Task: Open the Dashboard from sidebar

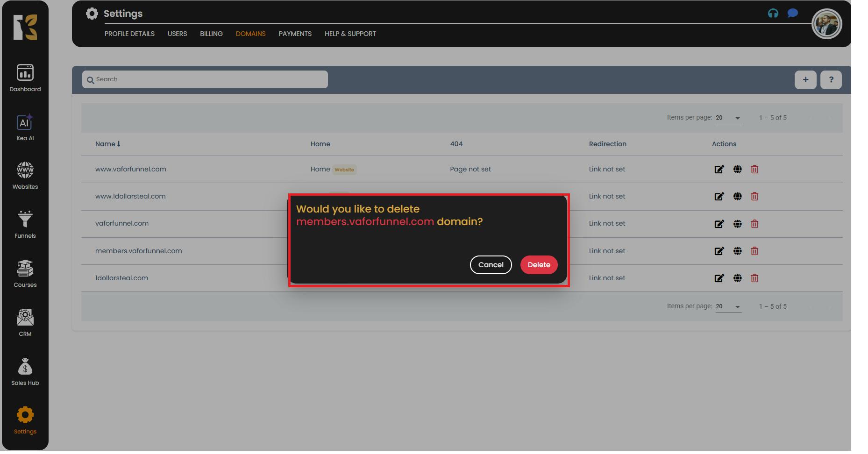Action: click(25, 78)
